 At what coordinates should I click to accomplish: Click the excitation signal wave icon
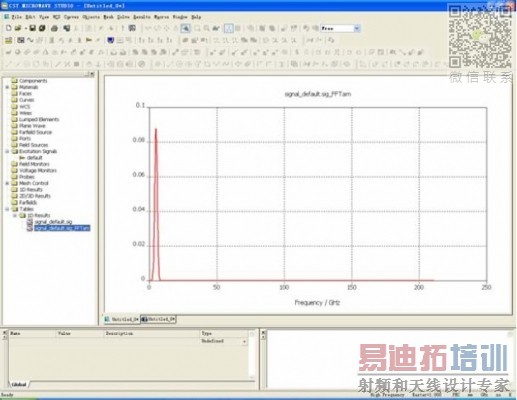[x=30, y=40]
